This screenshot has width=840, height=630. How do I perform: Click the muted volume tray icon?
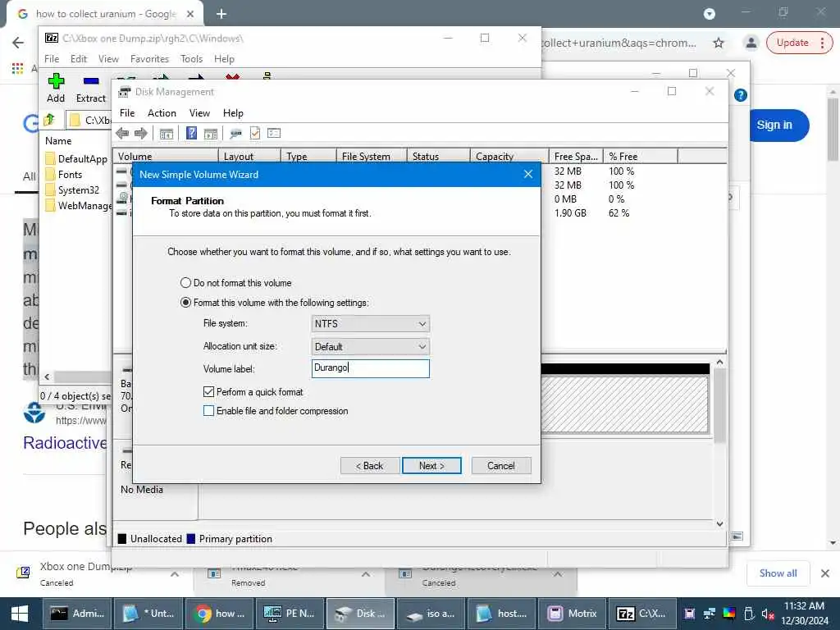click(768, 614)
